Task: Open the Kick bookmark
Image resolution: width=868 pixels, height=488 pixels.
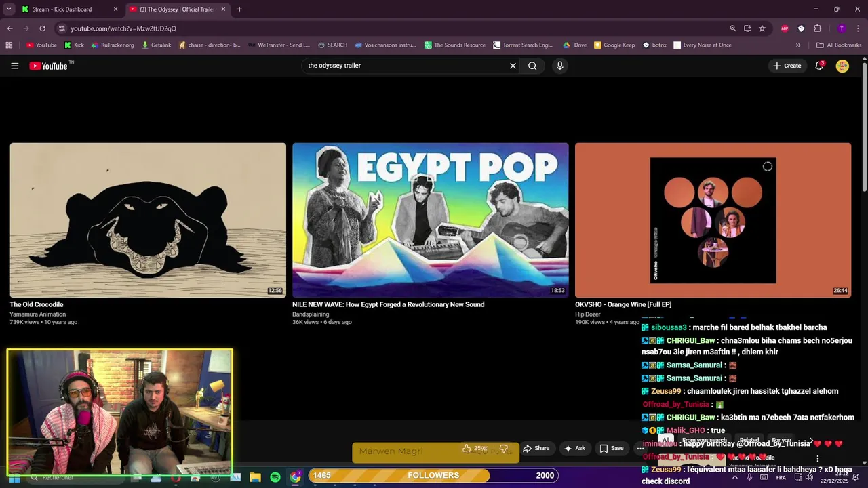Action: click(x=74, y=45)
